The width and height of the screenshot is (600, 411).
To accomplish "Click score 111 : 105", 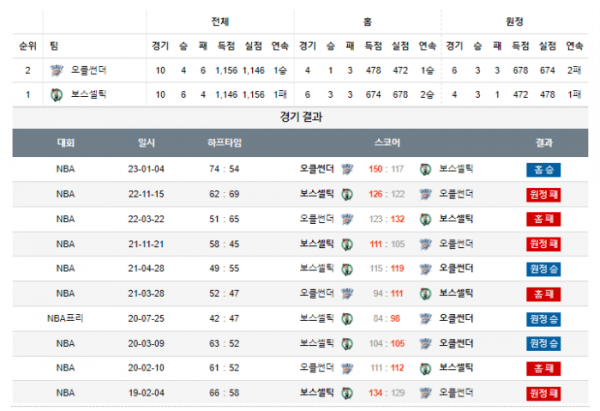I will pos(387,244).
